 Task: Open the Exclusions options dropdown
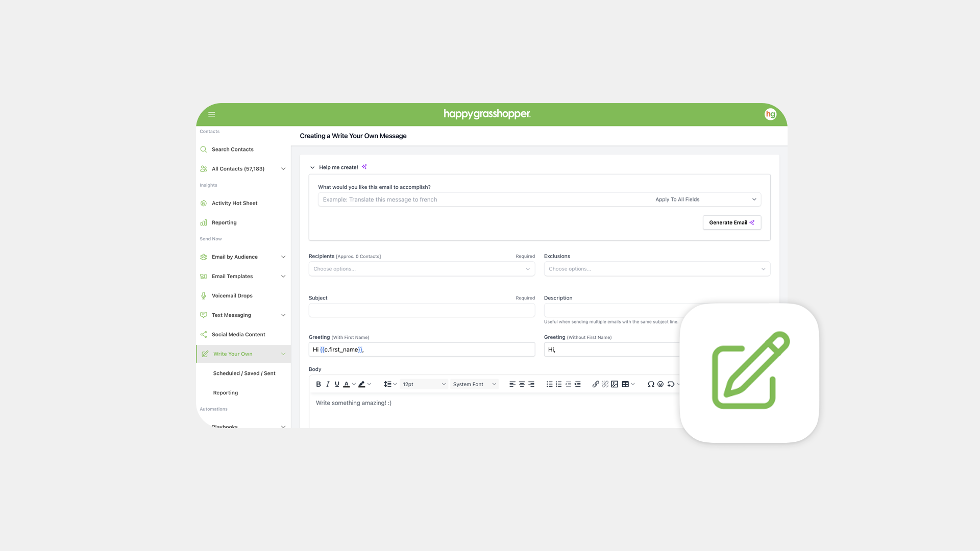[657, 269]
